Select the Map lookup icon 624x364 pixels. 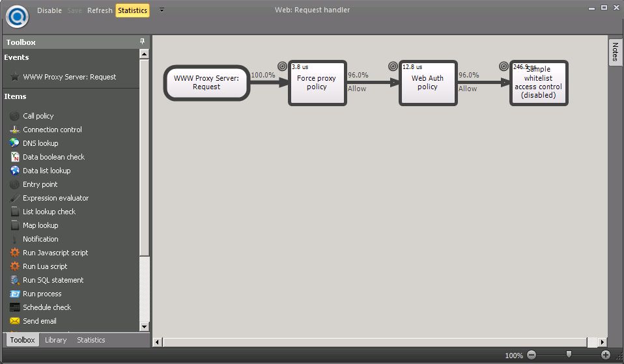point(15,225)
